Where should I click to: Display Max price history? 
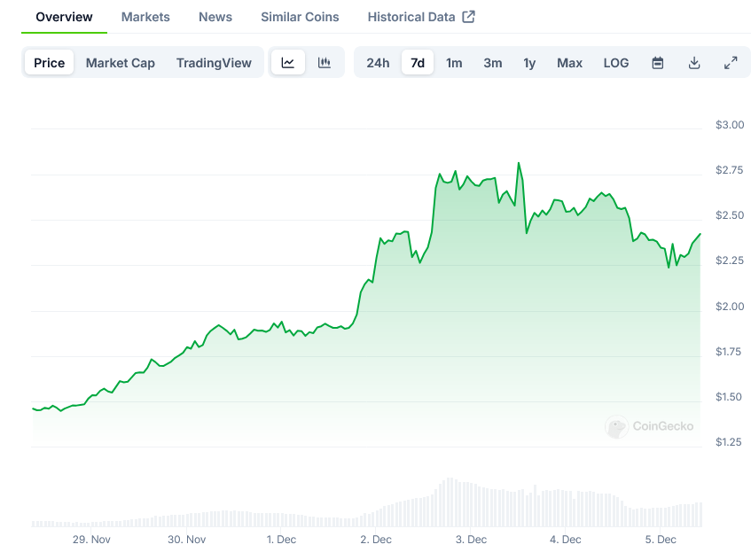pyautogui.click(x=569, y=63)
